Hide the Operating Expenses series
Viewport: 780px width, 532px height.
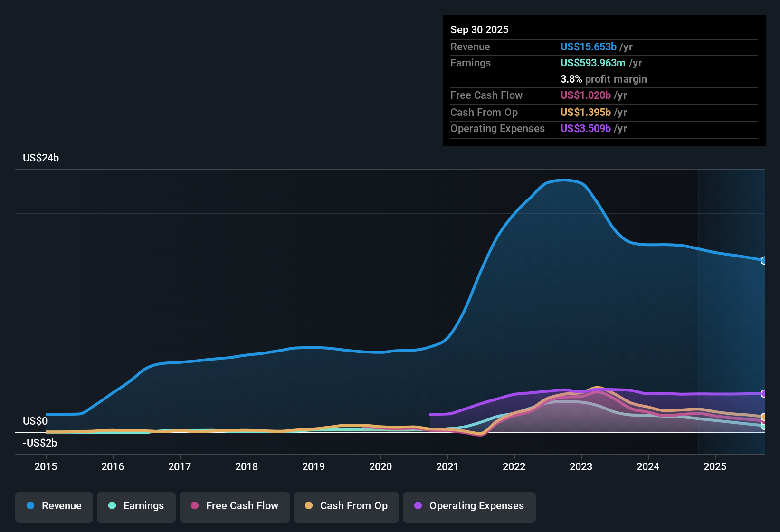pyautogui.click(x=469, y=506)
